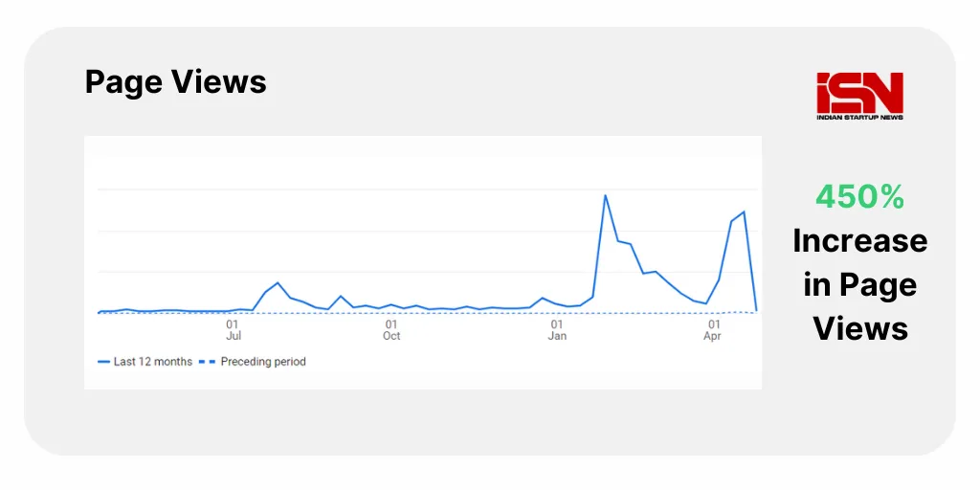This screenshot has width=980, height=490.
Task: Click the second tall peak after April
Action: pyautogui.click(x=744, y=212)
